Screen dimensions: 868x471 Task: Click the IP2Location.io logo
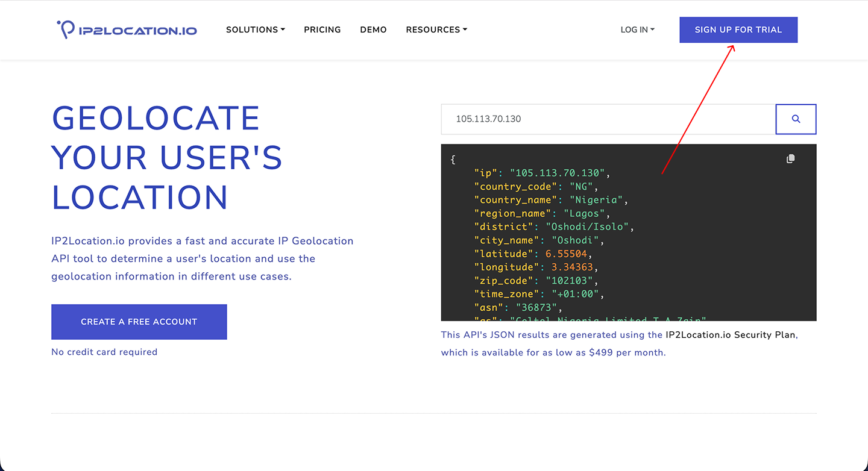click(x=127, y=30)
